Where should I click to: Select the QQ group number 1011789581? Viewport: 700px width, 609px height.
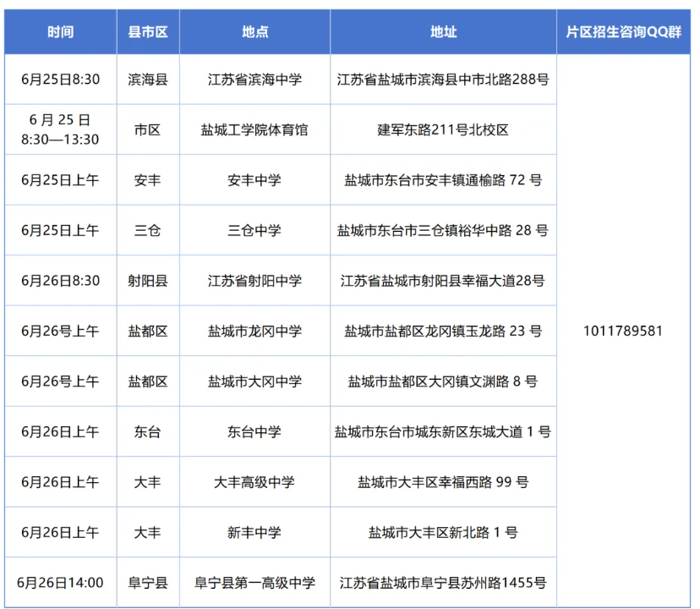(623, 331)
